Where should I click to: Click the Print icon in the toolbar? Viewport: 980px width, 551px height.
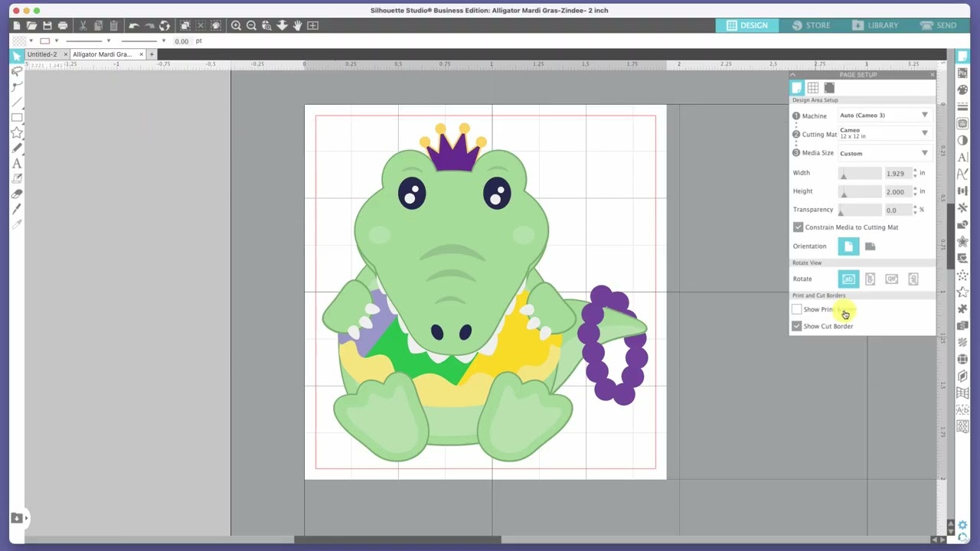coord(63,25)
